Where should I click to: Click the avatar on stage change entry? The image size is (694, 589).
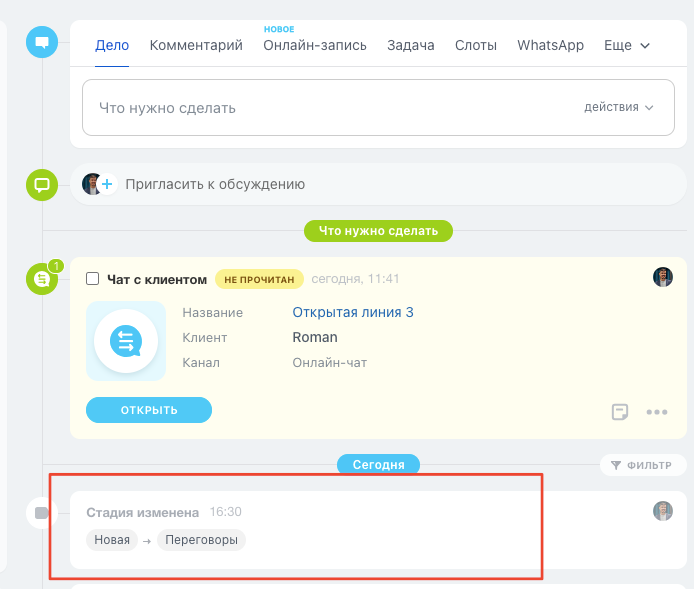[x=663, y=511]
